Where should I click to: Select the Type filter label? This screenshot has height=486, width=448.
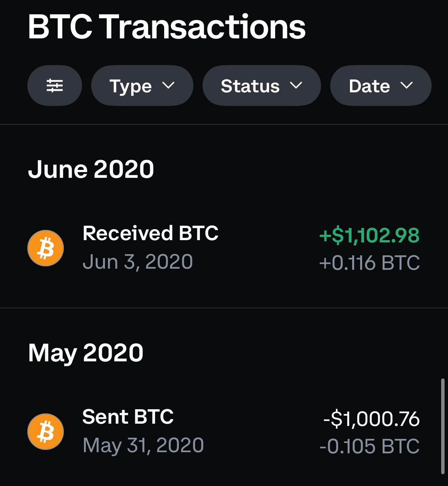tap(130, 86)
